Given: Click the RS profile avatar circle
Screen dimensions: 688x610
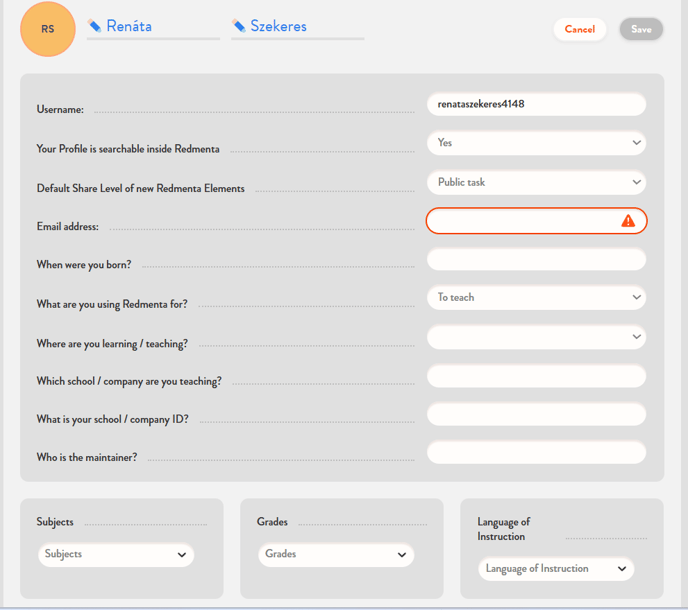Looking at the screenshot, I should click(x=47, y=29).
